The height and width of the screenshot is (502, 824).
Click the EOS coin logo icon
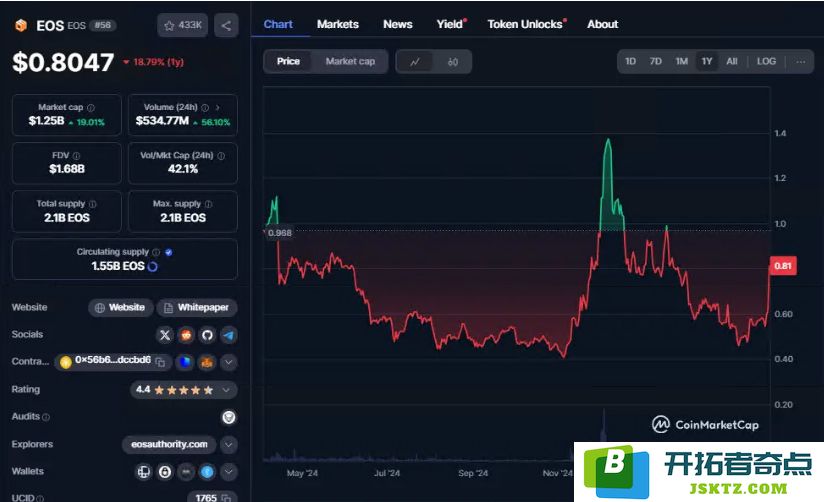(21, 25)
